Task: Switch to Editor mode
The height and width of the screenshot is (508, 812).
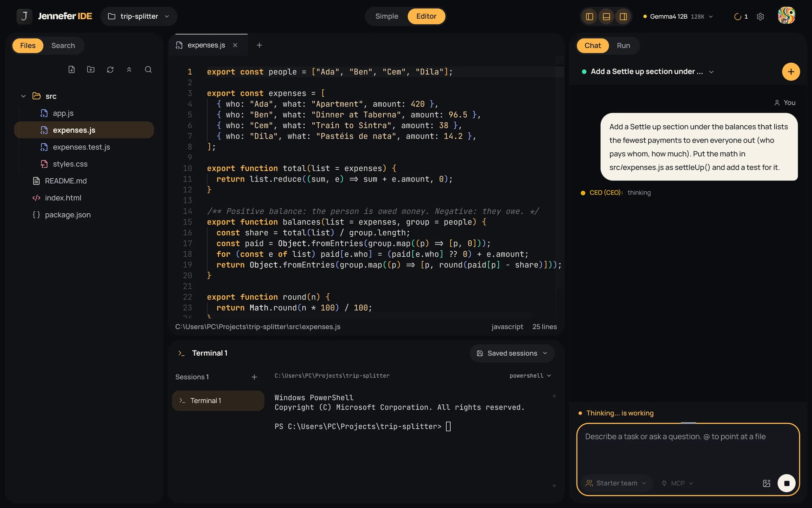Action: 426,16
